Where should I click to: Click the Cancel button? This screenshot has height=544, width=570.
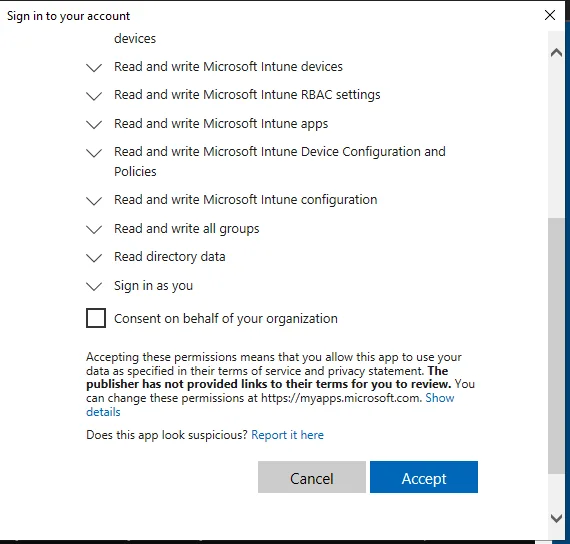point(312,477)
